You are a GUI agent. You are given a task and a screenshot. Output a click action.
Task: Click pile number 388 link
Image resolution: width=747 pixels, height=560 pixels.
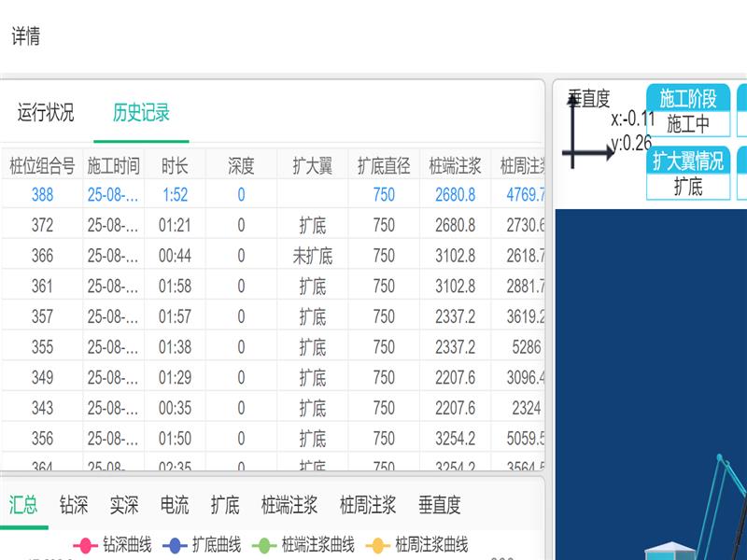click(42, 194)
